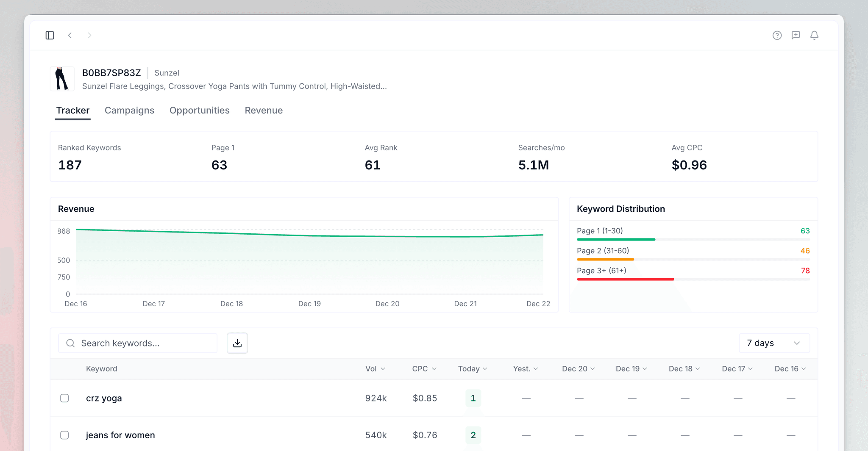Screen dimensions: 868x451
Task: Sort by the Vol column
Action: pyautogui.click(x=375, y=368)
